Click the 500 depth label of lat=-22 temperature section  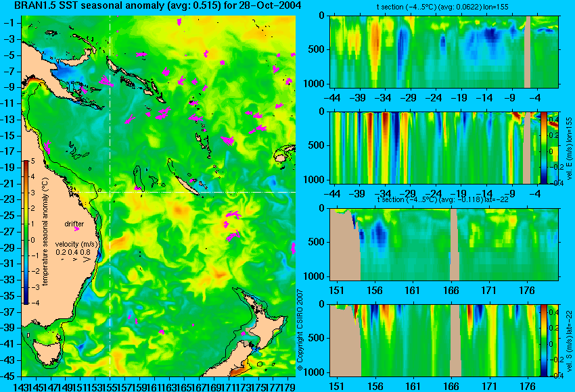[317, 242]
